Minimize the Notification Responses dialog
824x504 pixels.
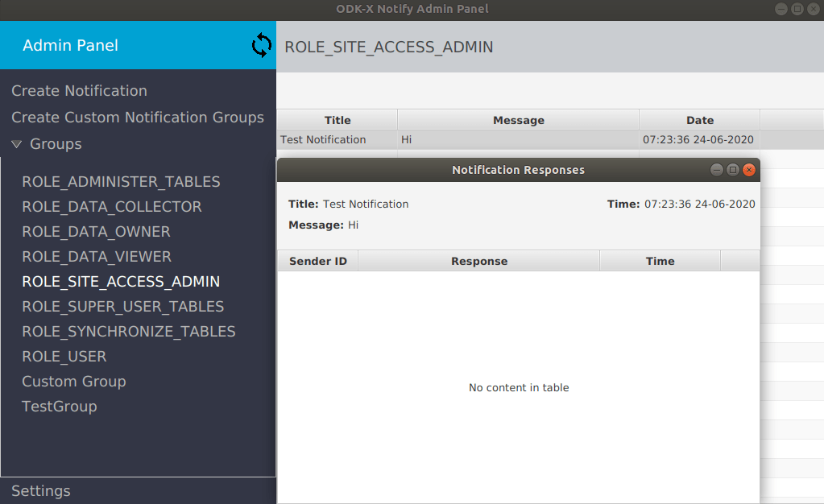coord(717,170)
